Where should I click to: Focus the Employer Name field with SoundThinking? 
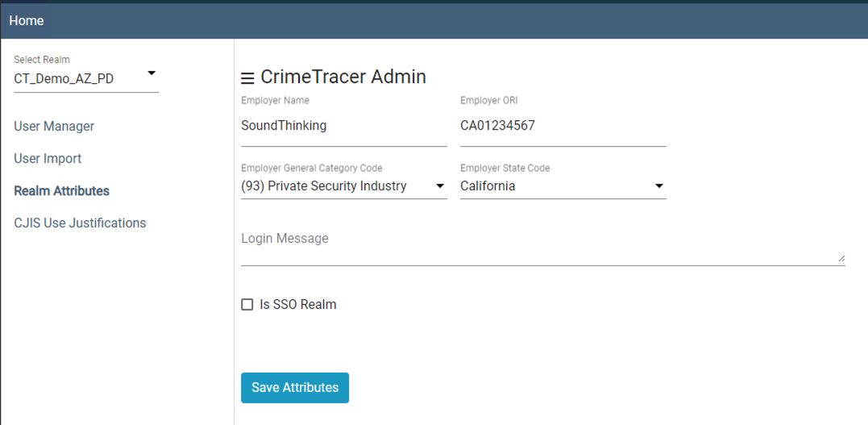pos(344,127)
